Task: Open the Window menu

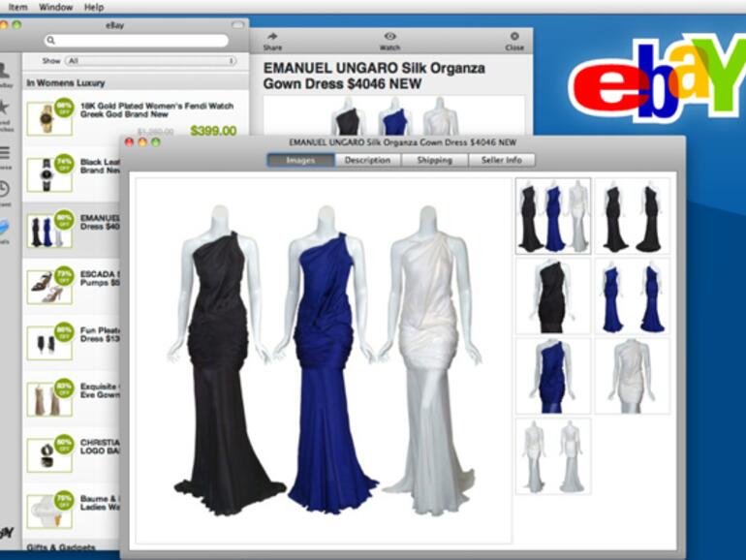Action: (x=55, y=7)
